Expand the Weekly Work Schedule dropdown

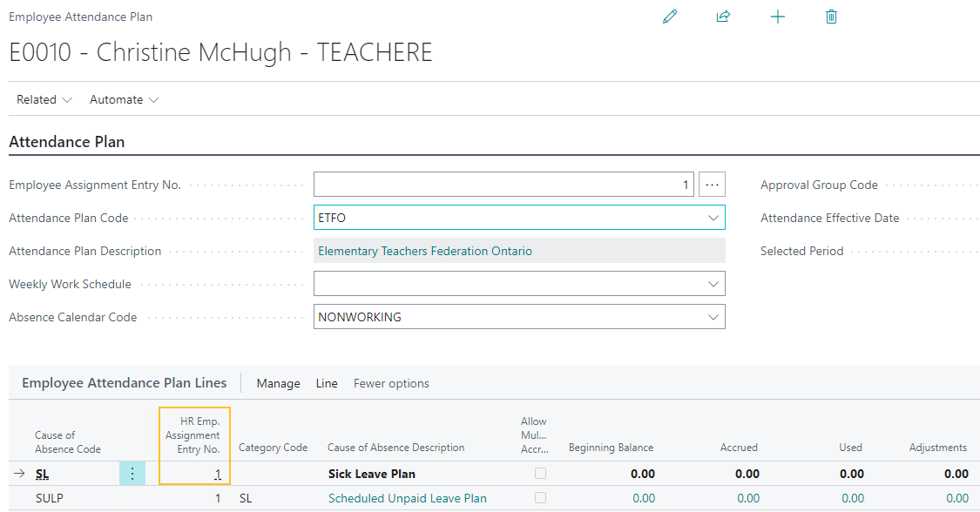[x=714, y=283]
